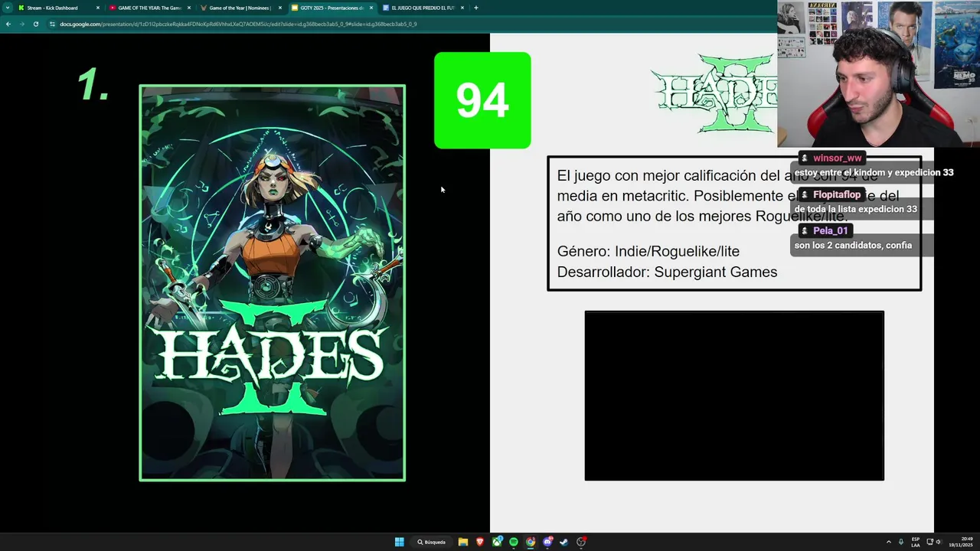Switch to GAME OF THE YEAR YouTube tab
This screenshot has width=980, height=551.
149,8
